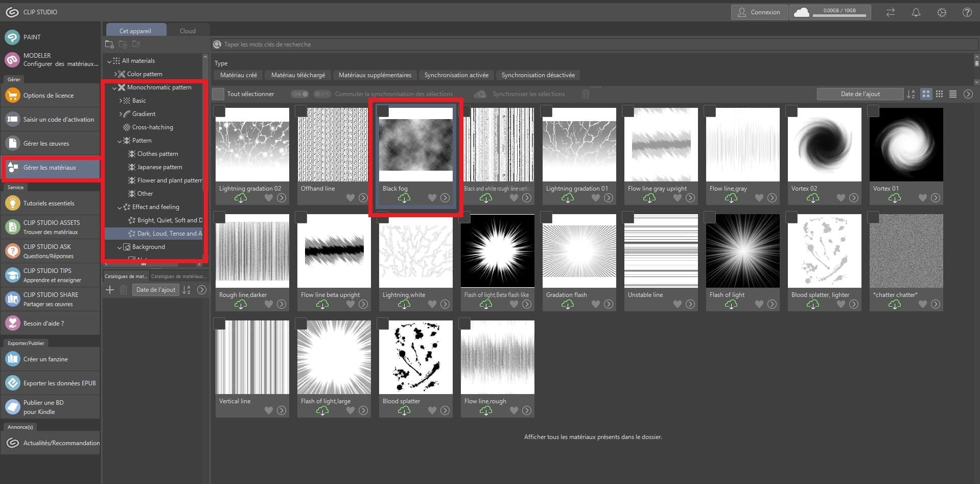Open Options de licence

click(x=50, y=96)
